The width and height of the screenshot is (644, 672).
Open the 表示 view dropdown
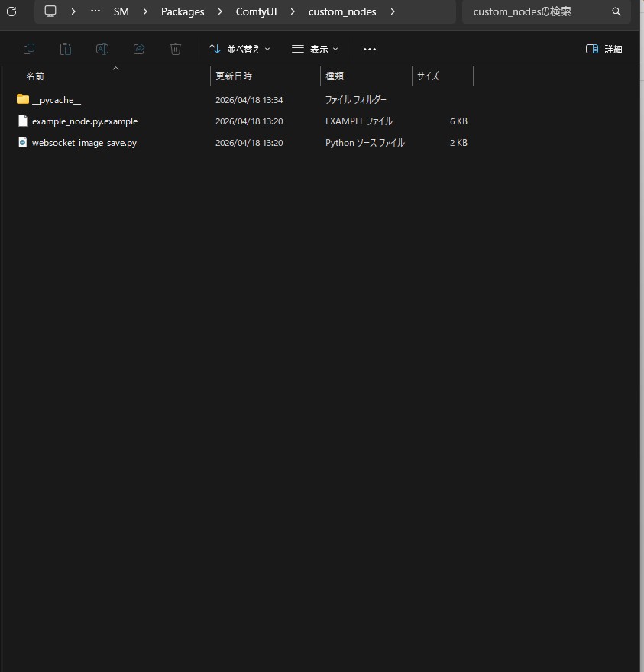(315, 49)
